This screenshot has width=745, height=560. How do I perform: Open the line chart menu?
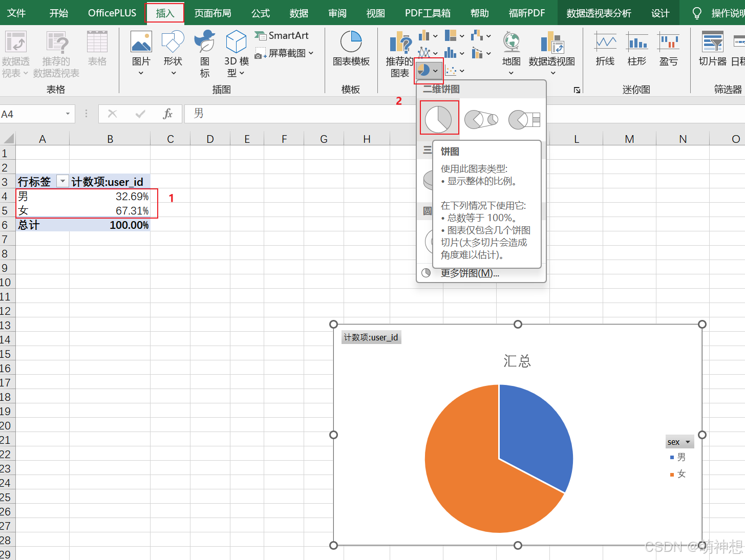click(x=428, y=53)
